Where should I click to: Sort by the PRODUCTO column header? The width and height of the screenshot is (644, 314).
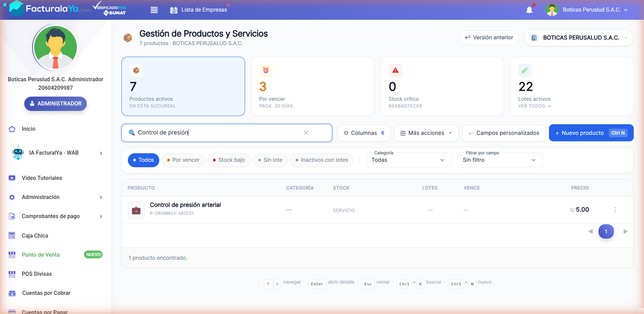tap(141, 188)
